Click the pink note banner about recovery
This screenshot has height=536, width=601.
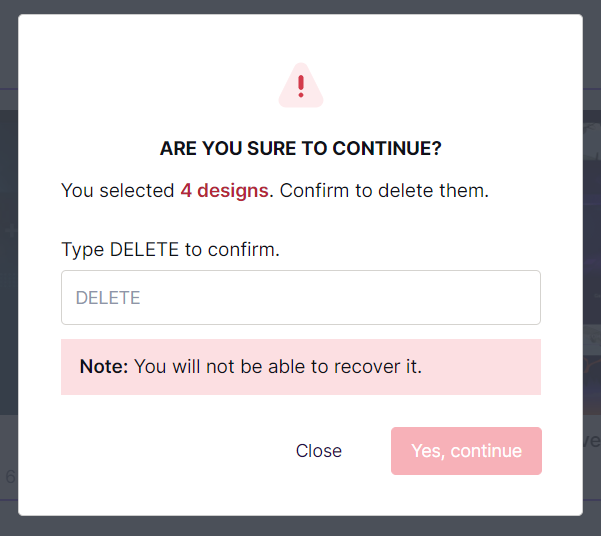301,367
